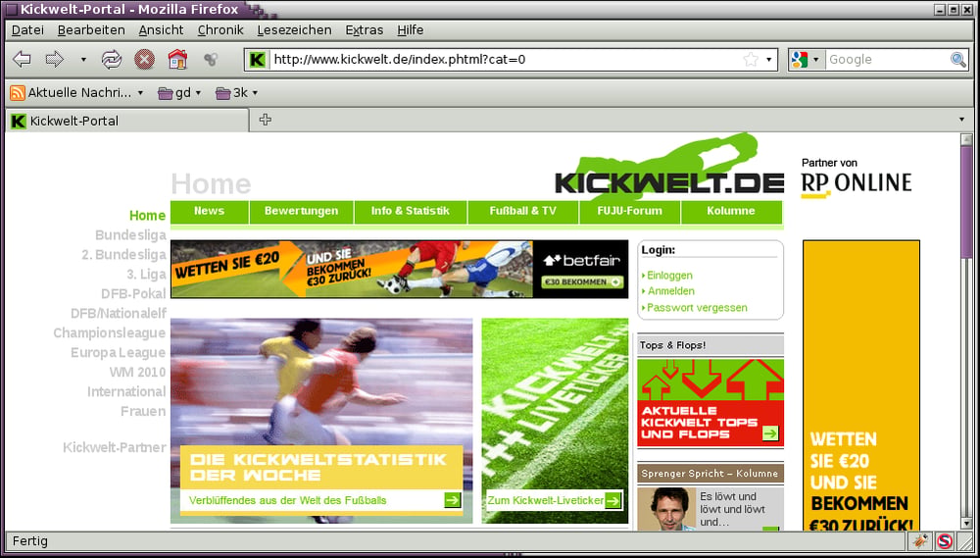
Task: Open the 2. Bundesliga sidebar link
Action: point(123,255)
